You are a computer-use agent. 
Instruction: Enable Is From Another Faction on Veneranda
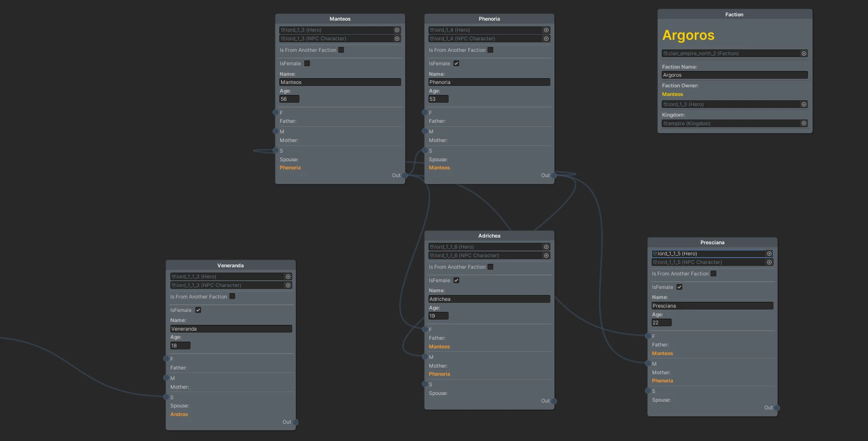(x=232, y=296)
